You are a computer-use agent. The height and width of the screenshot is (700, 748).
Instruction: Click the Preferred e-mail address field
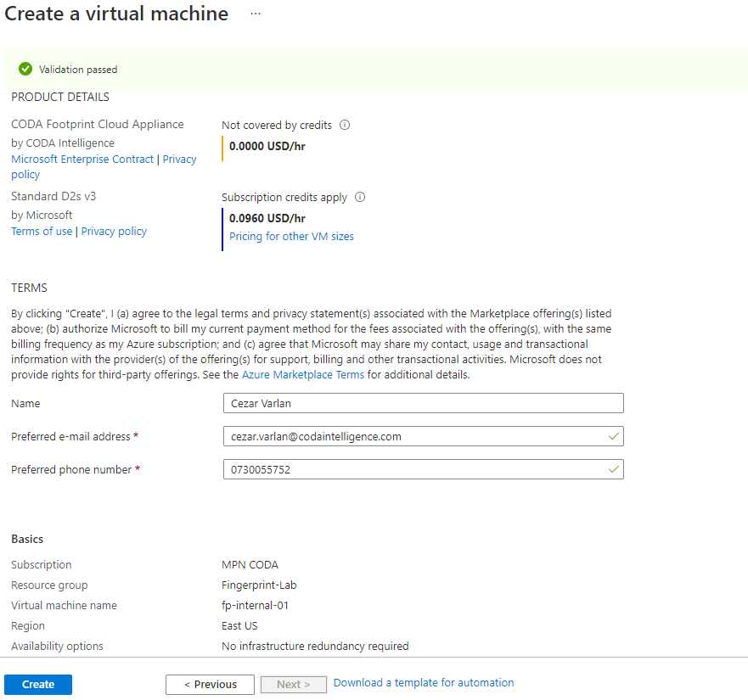click(x=423, y=436)
